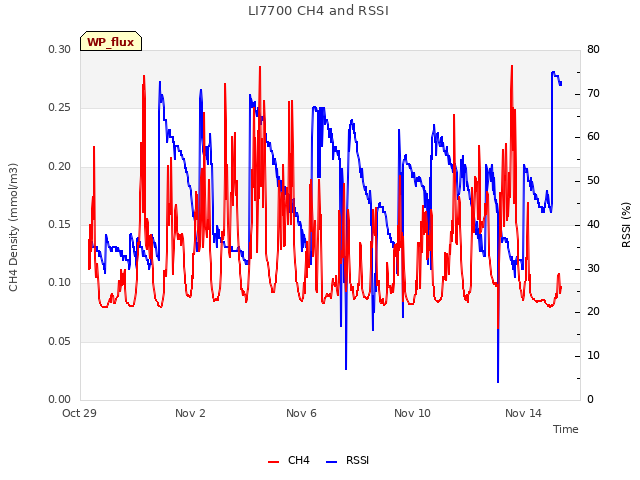Click the red CH4 legend line swatch

coord(273,462)
